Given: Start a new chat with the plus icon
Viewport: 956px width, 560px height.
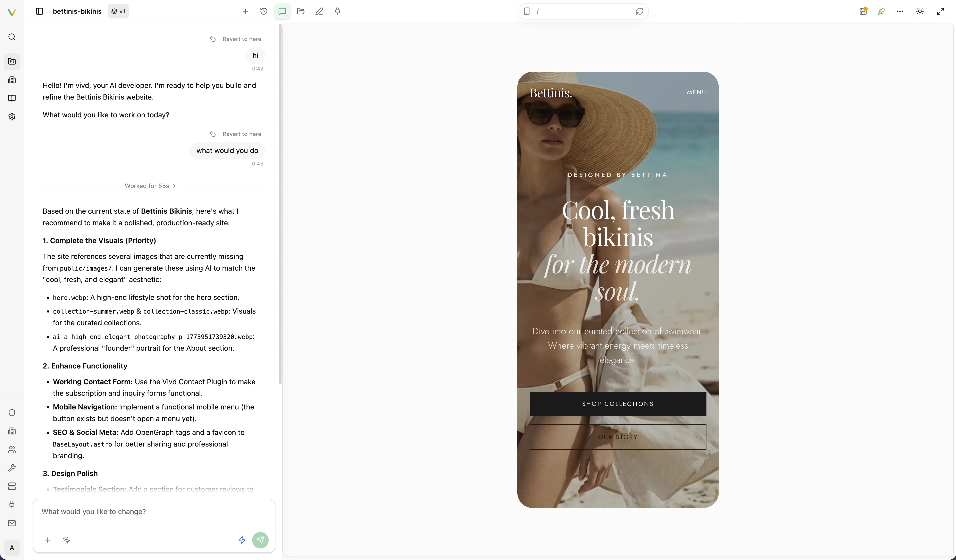Looking at the screenshot, I should point(245,11).
